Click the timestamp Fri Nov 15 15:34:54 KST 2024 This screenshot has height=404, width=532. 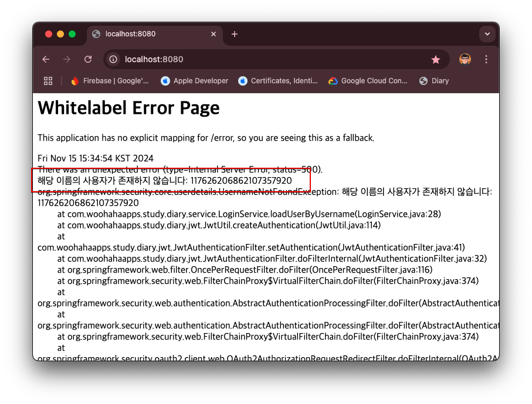click(96, 158)
